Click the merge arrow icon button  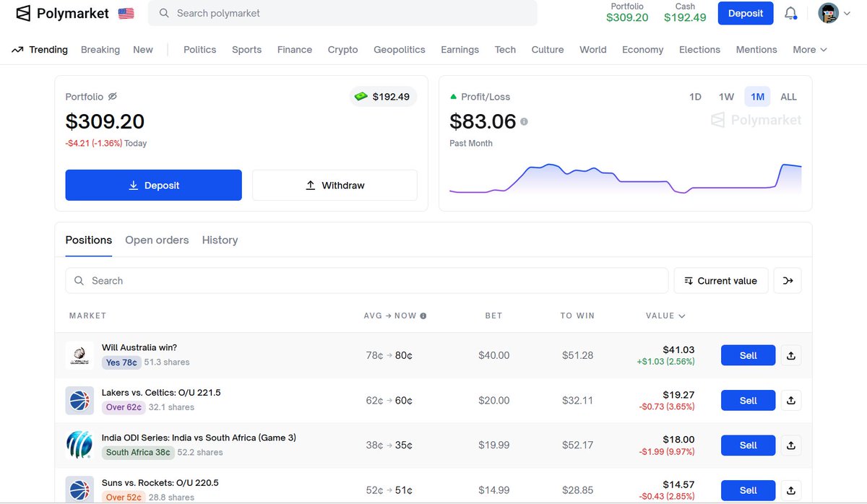click(788, 280)
